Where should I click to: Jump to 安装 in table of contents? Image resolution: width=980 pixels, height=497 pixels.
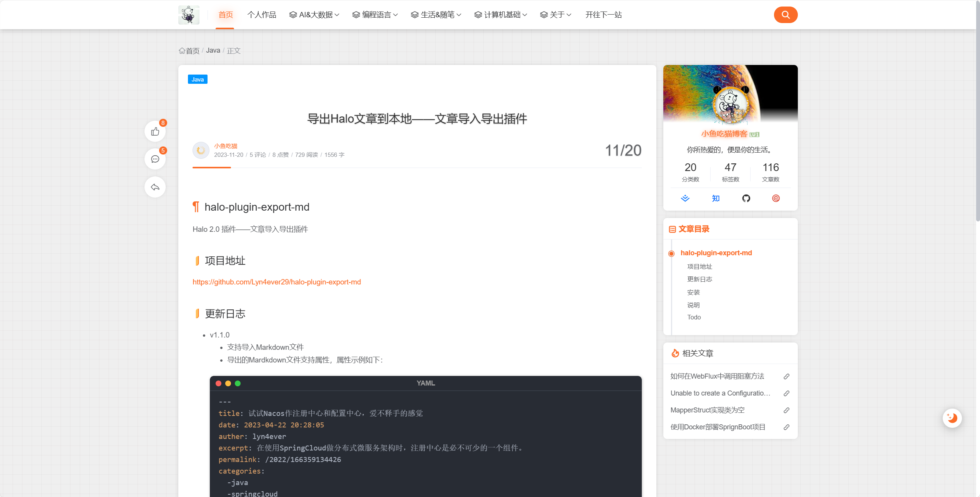pyautogui.click(x=693, y=293)
